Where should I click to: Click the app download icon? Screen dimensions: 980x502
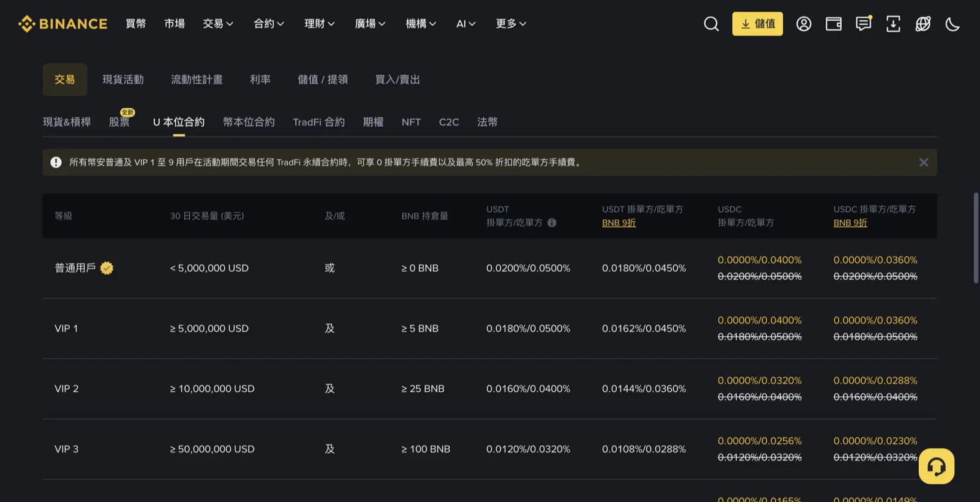pyautogui.click(x=893, y=24)
